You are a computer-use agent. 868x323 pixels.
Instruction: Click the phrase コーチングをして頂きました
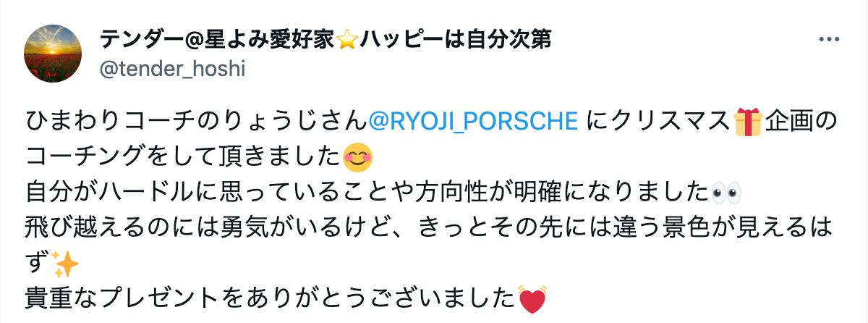182,156
